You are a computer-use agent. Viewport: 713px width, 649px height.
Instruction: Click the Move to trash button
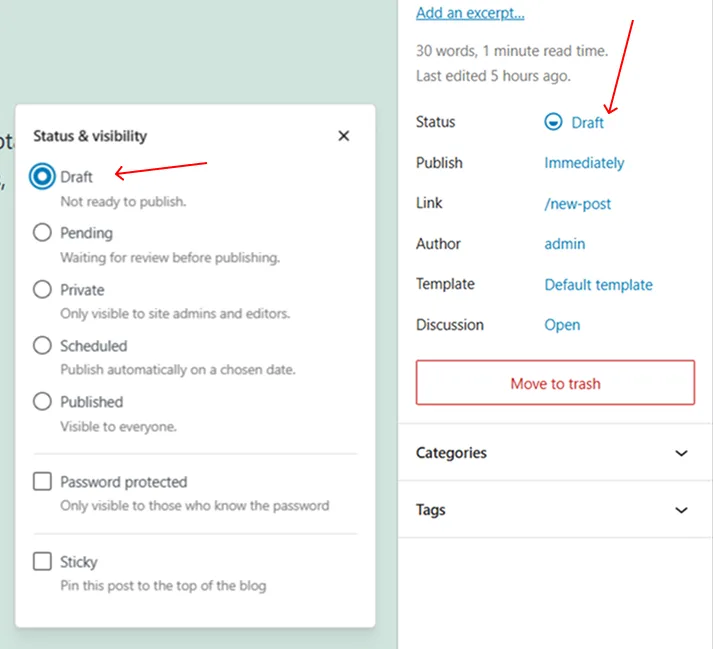tap(555, 382)
